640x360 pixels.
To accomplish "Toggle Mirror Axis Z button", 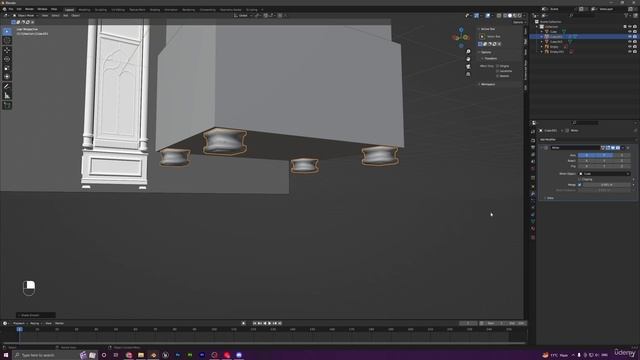I will pos(622,155).
